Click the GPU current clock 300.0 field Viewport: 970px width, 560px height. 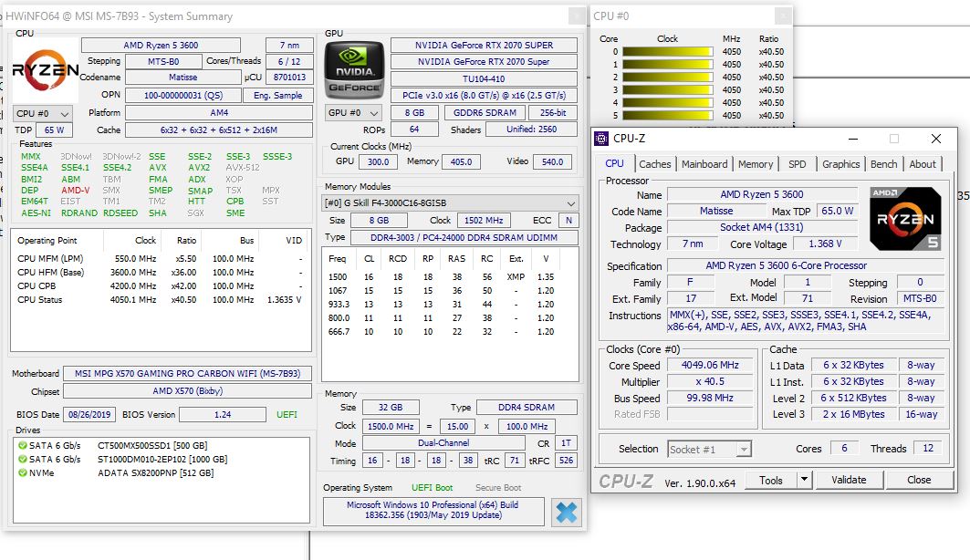[x=378, y=162]
